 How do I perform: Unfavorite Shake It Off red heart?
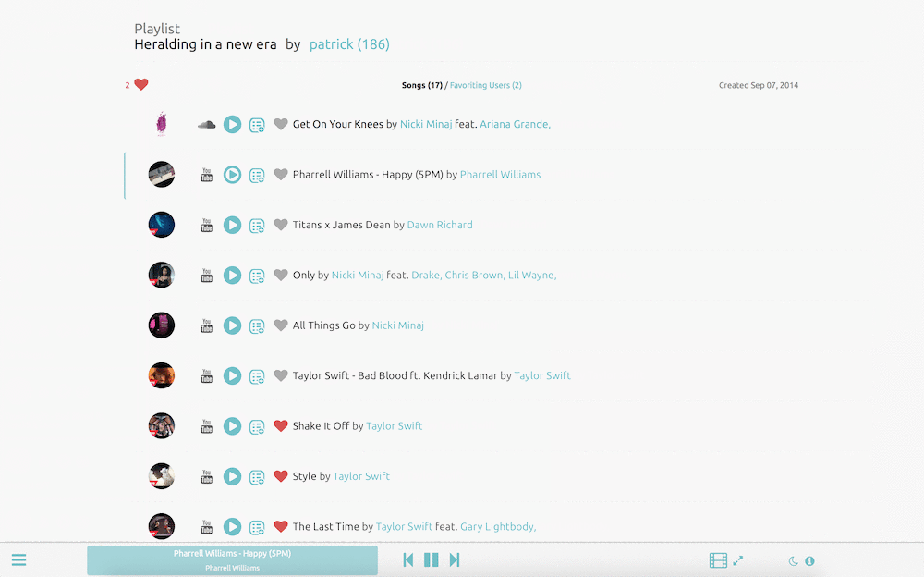tap(281, 425)
